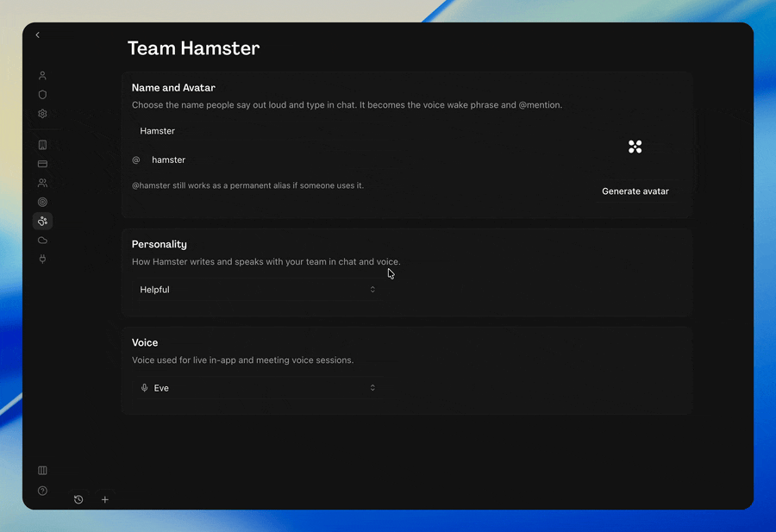Open the gear settings icon in sidebar
The width and height of the screenshot is (776, 532).
[42, 114]
